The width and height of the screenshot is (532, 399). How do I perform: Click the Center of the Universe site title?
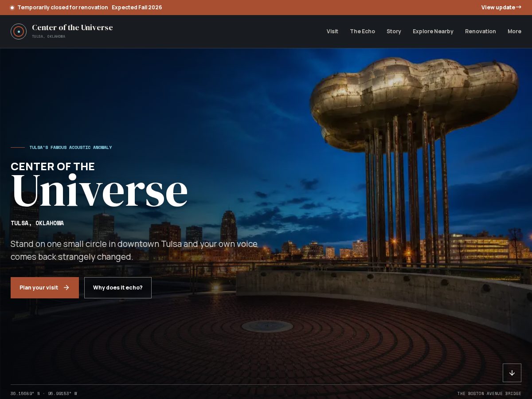pos(72,27)
